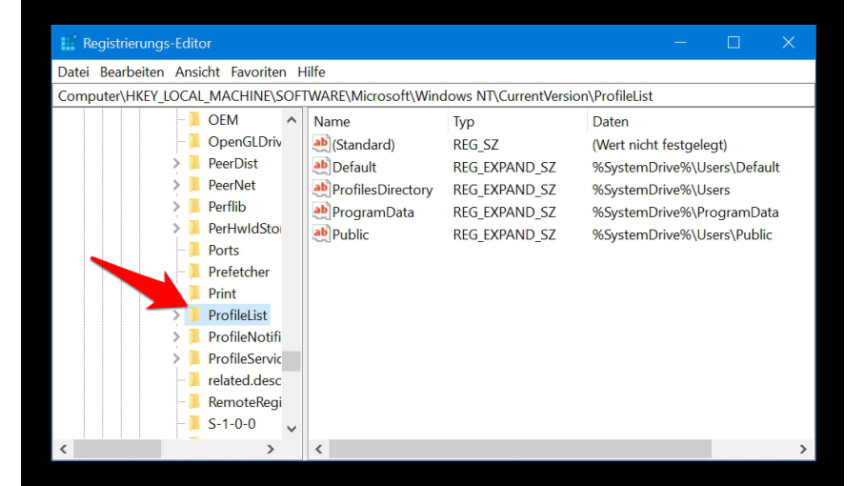Click the REG_SZ type cell
This screenshot has width=864, height=486.
[x=476, y=144]
